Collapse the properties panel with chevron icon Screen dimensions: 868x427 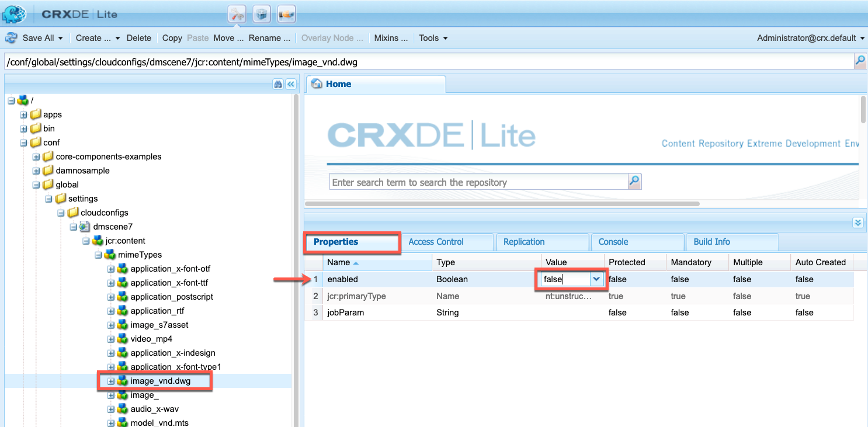click(x=857, y=223)
